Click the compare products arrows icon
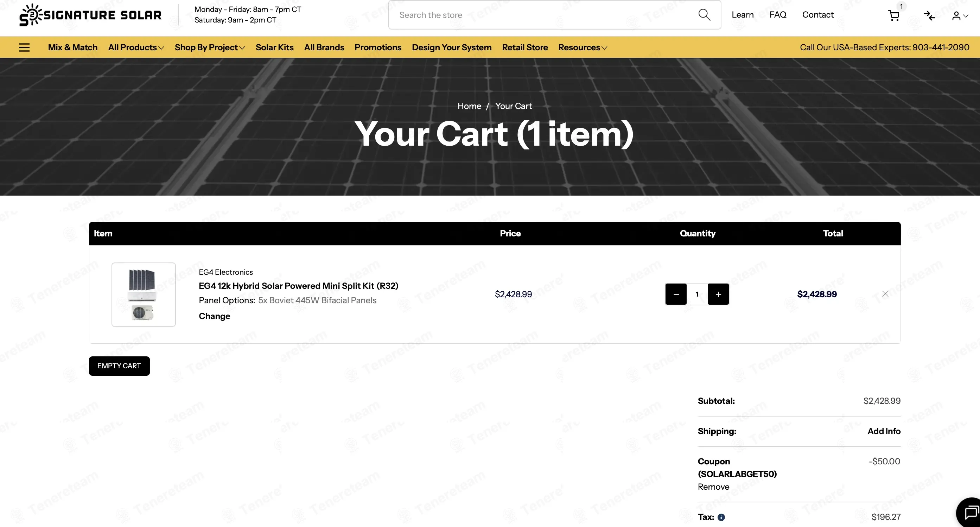Viewport: 980px width, 527px height. click(x=929, y=15)
